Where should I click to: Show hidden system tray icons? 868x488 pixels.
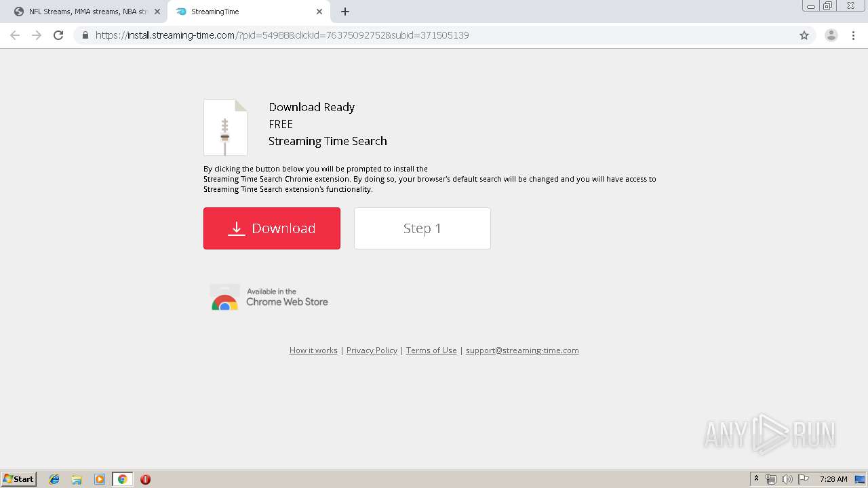[756, 479]
